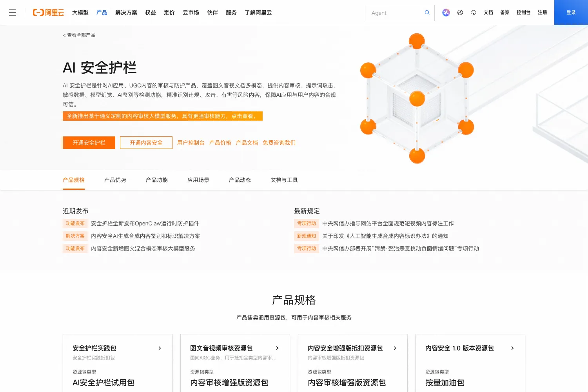Go back via 查看全部产品 link
This screenshot has width=588, height=392.
(x=79, y=35)
